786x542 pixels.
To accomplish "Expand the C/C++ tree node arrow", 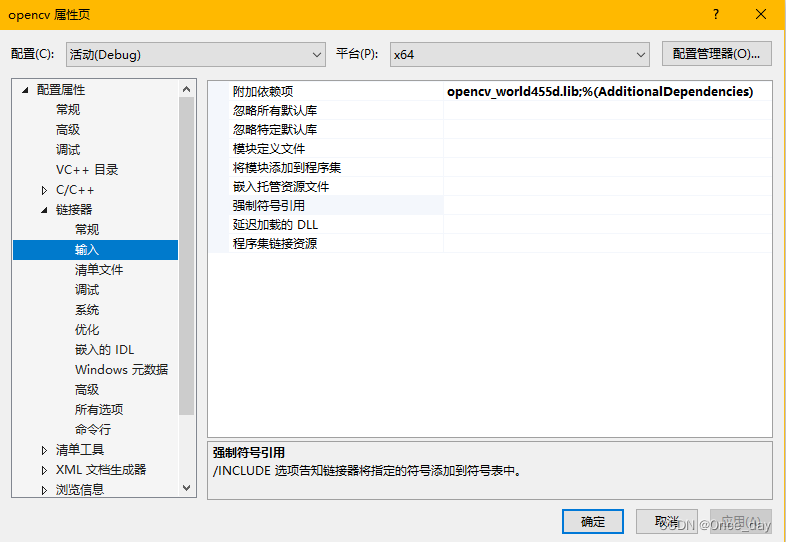I will click(x=44, y=190).
